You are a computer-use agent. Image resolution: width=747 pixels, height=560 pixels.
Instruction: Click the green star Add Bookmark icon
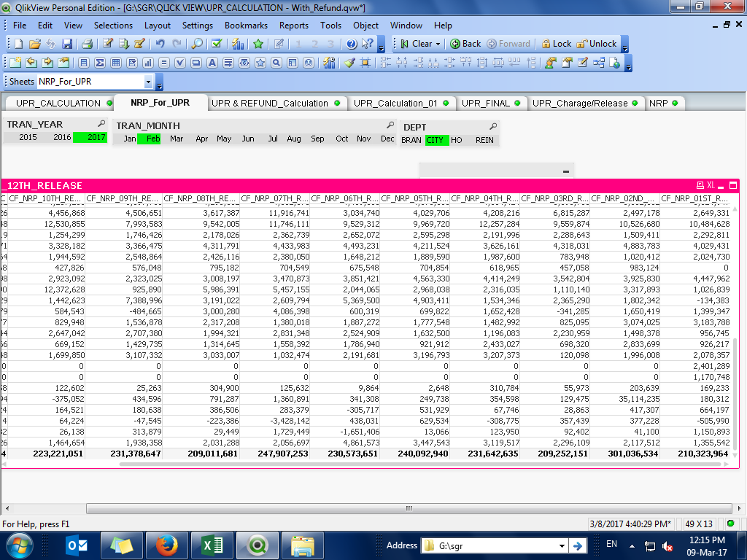pos(258,44)
